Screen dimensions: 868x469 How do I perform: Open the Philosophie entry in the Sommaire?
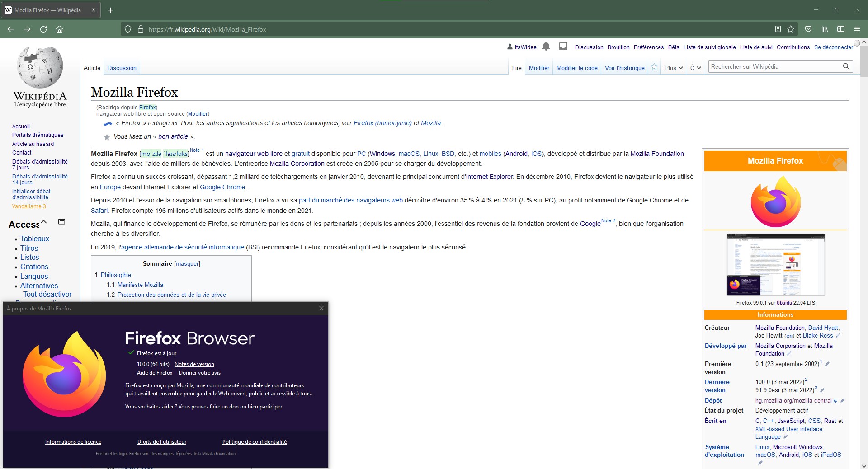coord(116,275)
